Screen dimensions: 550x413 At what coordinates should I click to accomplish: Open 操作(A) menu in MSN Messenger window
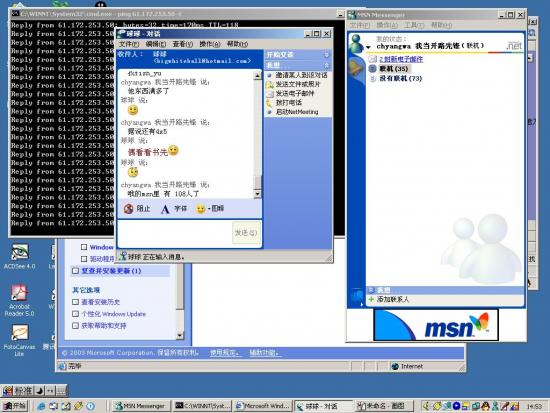coord(387,25)
